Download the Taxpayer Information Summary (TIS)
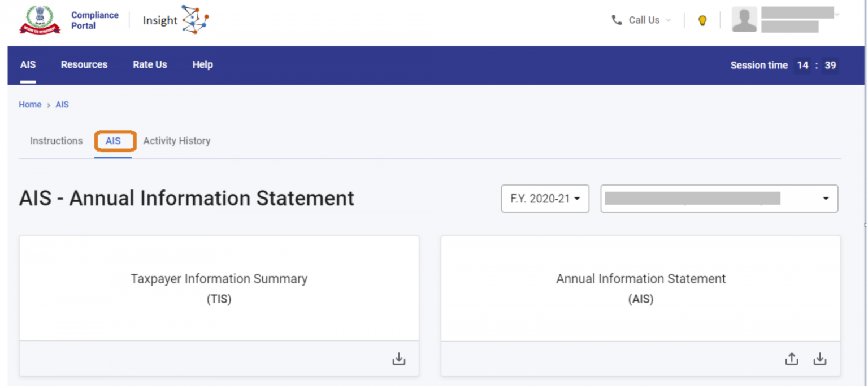 coord(399,359)
